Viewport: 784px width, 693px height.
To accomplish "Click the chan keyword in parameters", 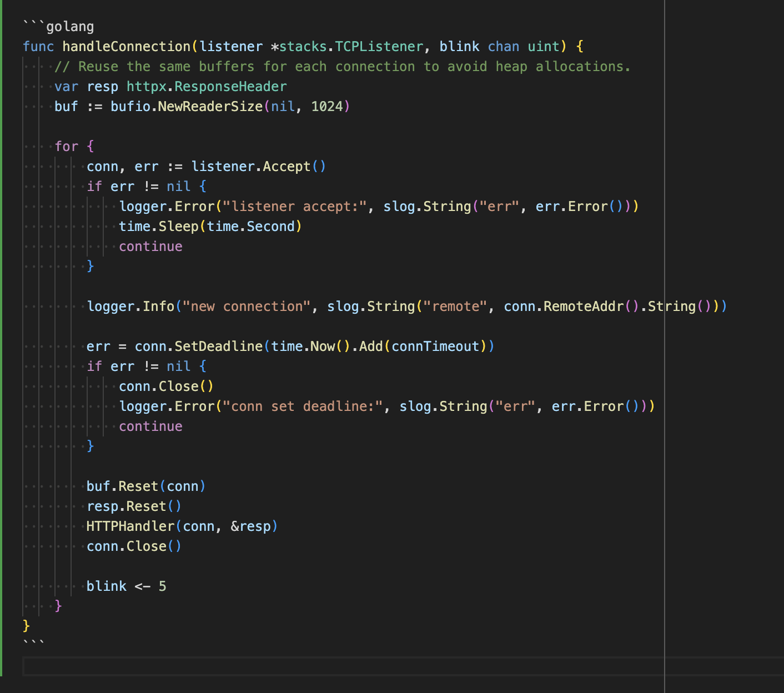I will [x=504, y=47].
